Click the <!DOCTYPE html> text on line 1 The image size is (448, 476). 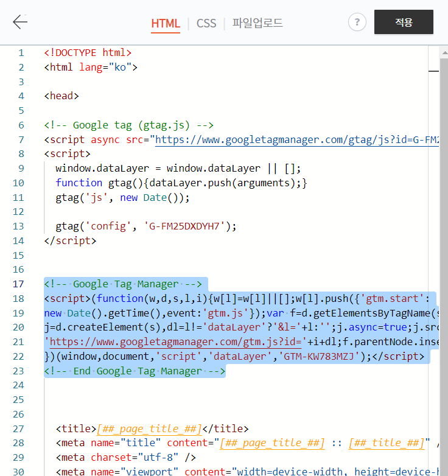click(88, 53)
